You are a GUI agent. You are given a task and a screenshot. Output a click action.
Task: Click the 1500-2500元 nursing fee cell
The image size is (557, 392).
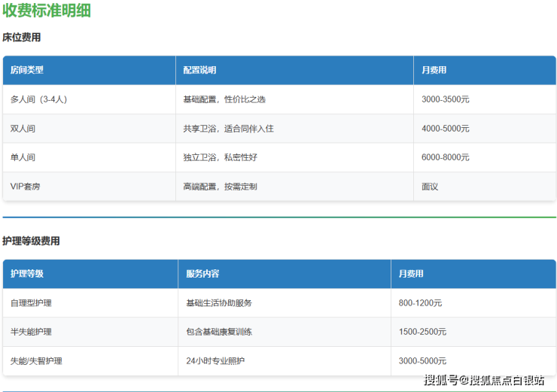click(x=422, y=332)
